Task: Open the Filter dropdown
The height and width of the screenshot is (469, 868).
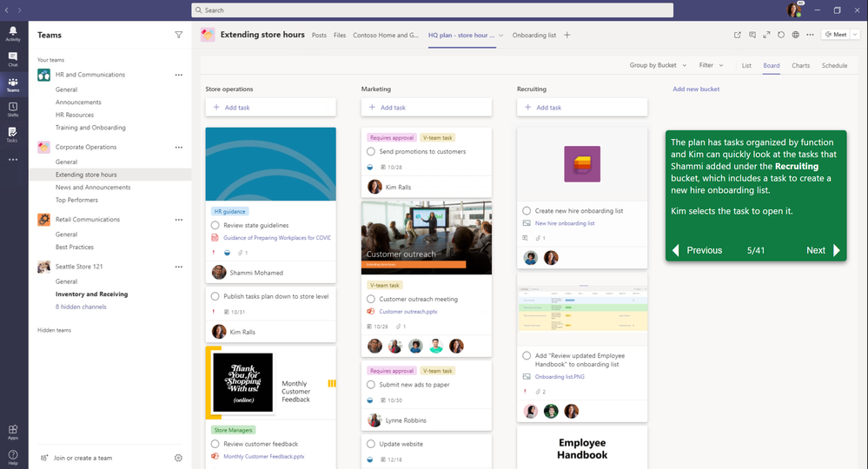Action: tap(712, 65)
